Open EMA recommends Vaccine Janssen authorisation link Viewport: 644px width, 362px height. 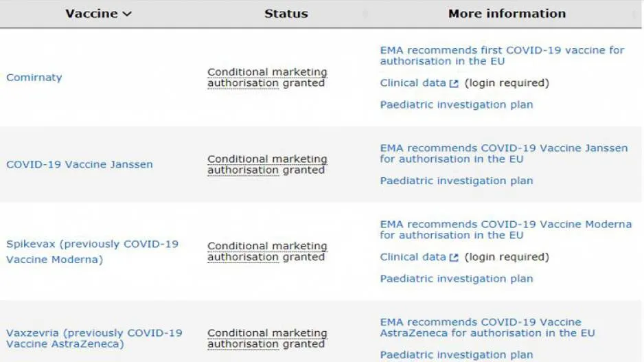click(x=503, y=153)
